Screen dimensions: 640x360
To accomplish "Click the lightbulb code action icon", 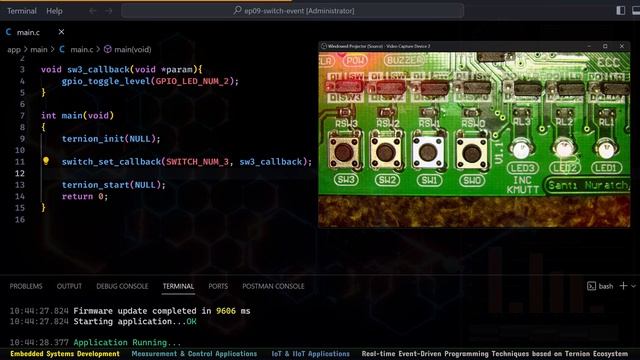I will [x=46, y=161].
